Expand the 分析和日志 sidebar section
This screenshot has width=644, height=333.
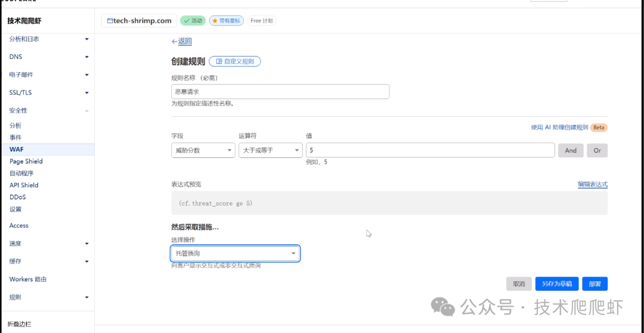(x=48, y=39)
